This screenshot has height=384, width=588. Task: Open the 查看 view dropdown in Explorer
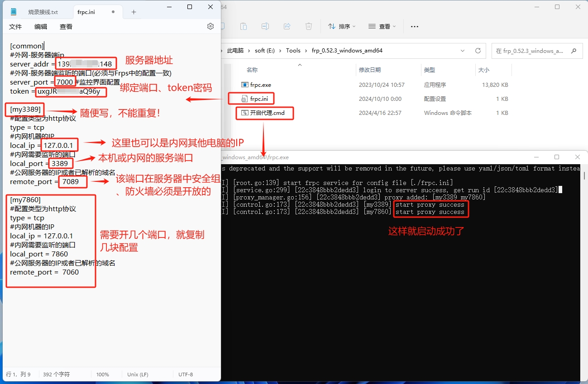(x=382, y=27)
